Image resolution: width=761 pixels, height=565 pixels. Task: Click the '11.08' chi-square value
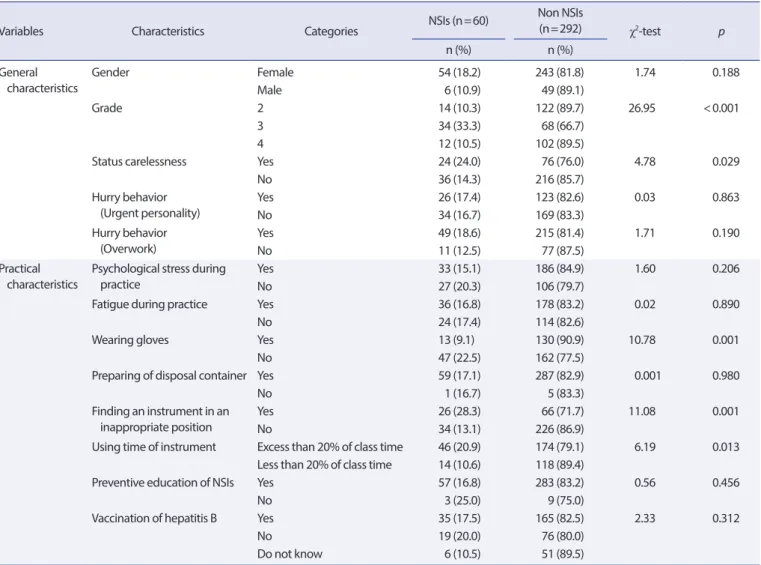pos(642,411)
